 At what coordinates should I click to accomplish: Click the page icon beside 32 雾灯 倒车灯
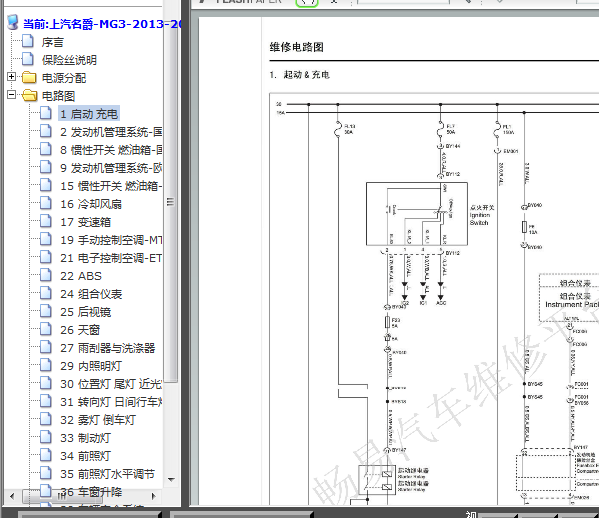46,419
